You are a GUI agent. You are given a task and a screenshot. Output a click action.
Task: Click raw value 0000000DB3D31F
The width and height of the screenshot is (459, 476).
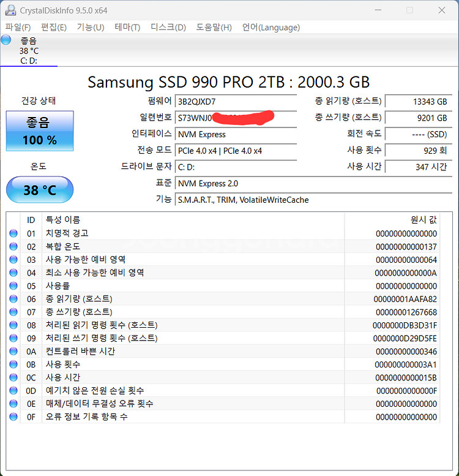coord(405,325)
